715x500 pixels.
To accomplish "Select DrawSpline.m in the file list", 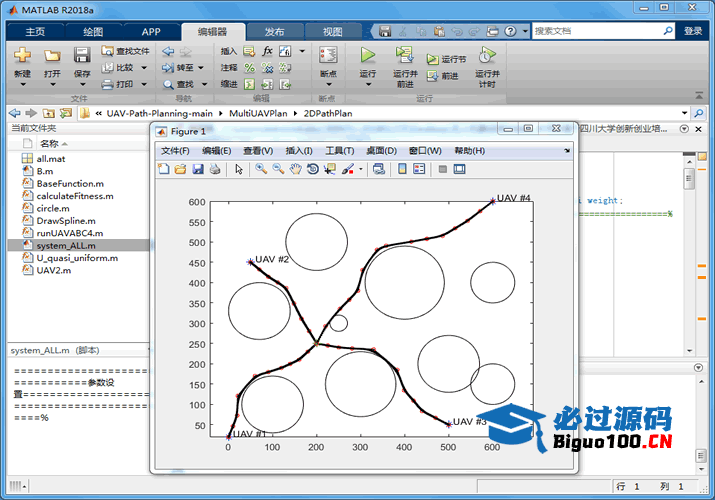I will click(66, 221).
